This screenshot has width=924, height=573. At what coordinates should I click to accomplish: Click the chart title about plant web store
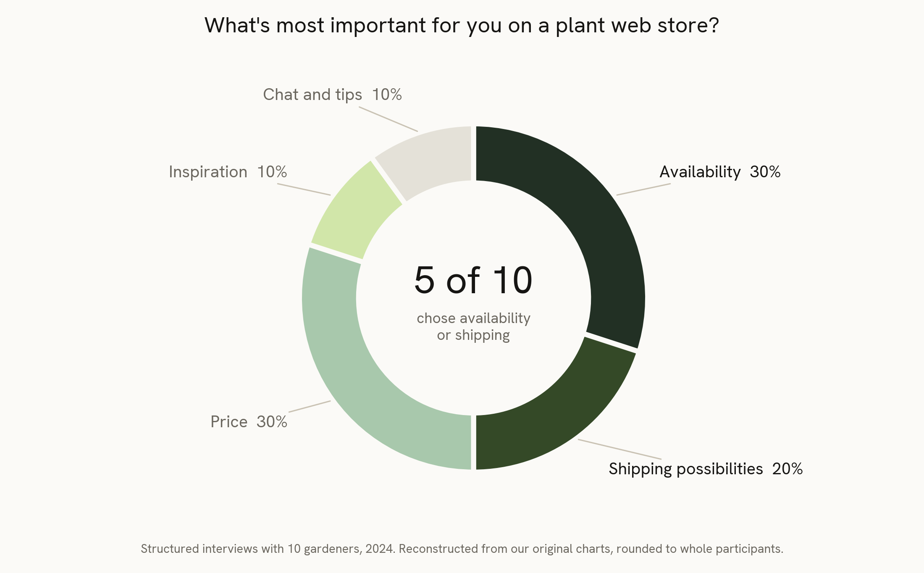[x=462, y=25]
